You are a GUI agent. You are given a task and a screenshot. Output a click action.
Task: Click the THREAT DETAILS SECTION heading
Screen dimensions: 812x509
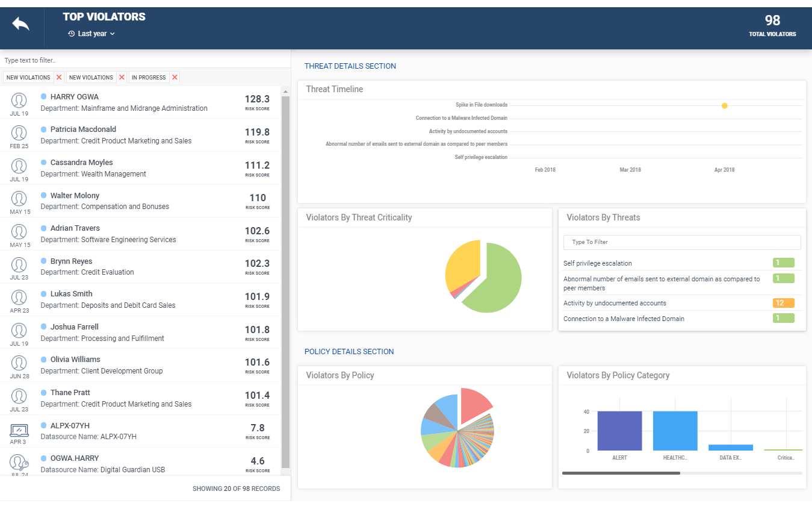(x=350, y=66)
